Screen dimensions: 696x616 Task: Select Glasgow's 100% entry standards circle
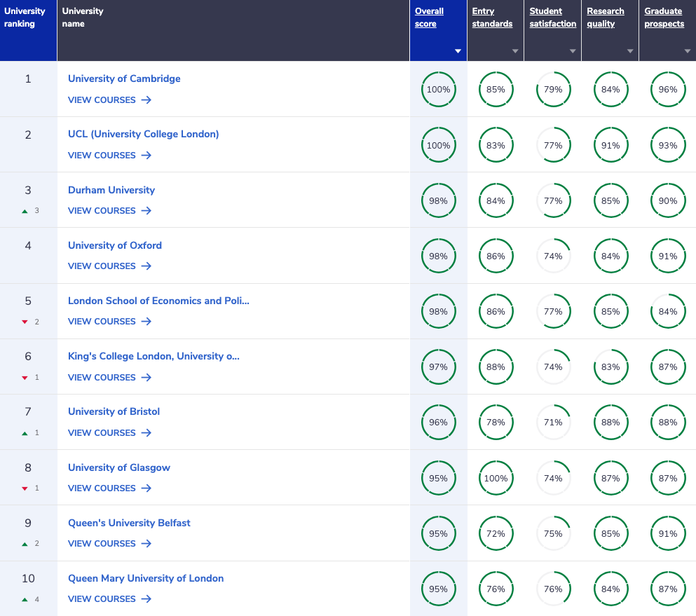click(496, 478)
